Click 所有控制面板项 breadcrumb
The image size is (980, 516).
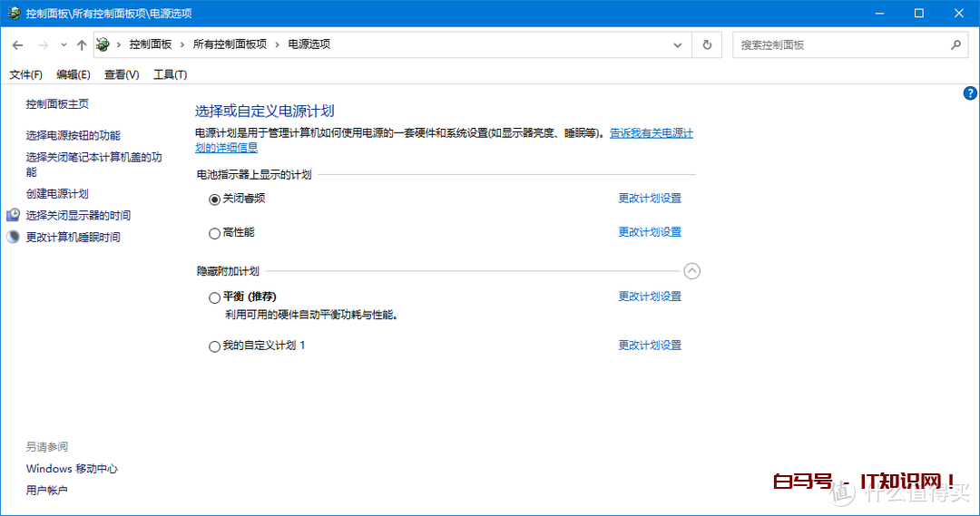230,44
